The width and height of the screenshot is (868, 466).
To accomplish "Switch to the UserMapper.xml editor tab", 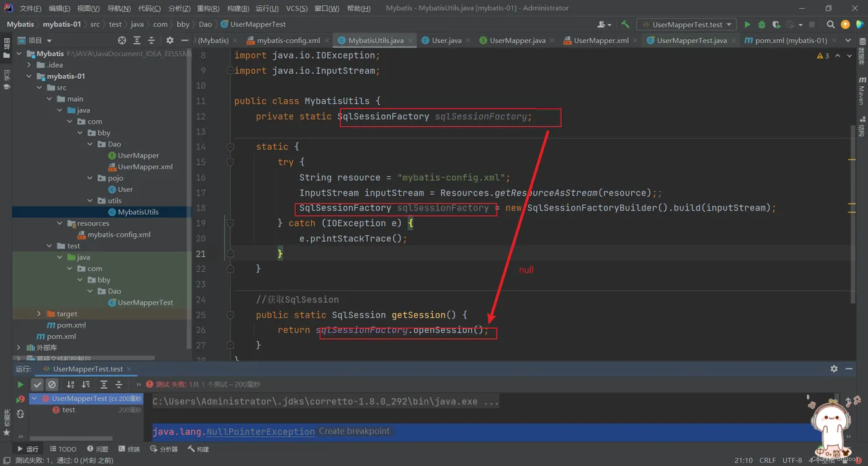I will pyautogui.click(x=601, y=40).
